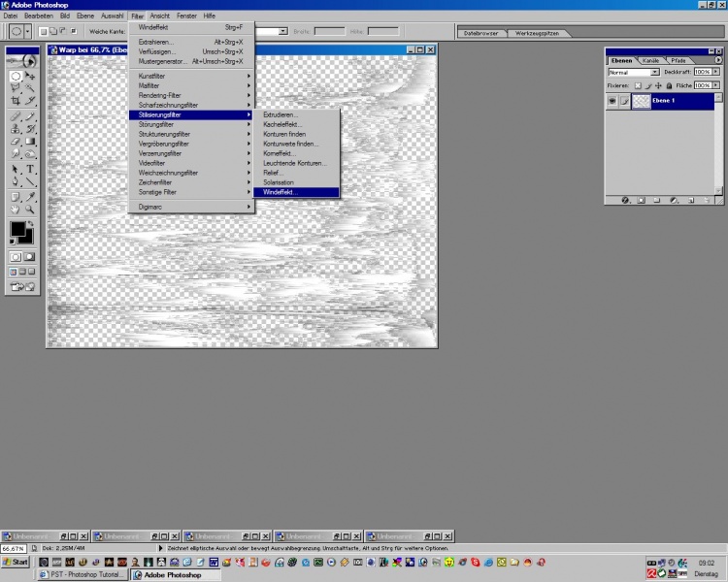
Task: Select the Slice tool
Action: coord(30,100)
